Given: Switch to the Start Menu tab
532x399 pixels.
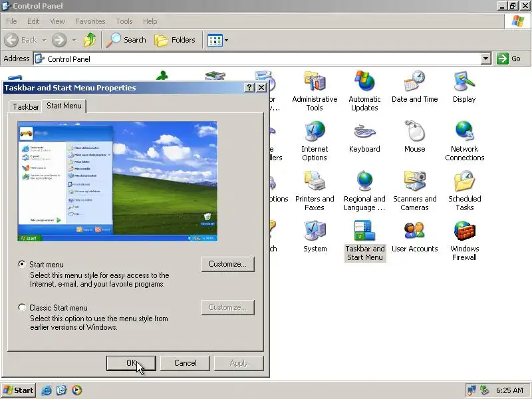Looking at the screenshot, I should pos(64,106).
